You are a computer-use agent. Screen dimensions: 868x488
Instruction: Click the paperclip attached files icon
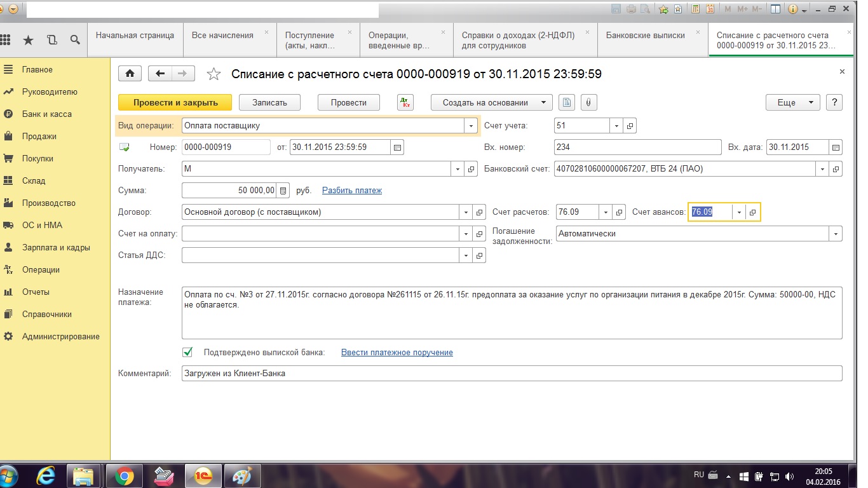[x=588, y=102]
